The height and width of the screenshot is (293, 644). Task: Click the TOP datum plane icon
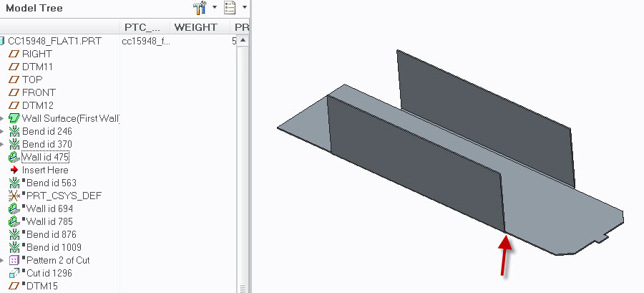click(14, 80)
